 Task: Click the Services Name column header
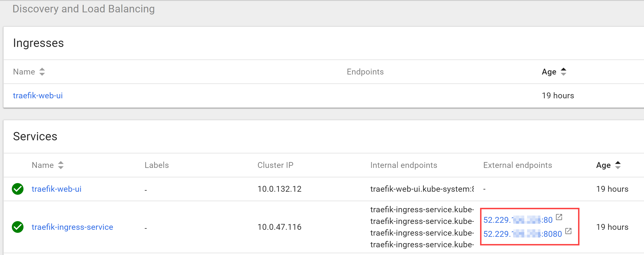[x=43, y=165]
